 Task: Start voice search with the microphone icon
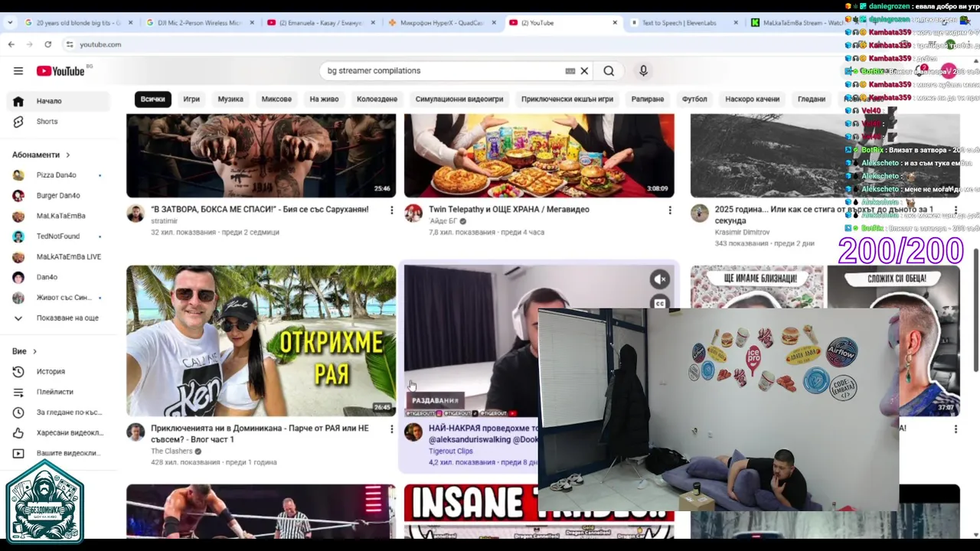pos(643,71)
